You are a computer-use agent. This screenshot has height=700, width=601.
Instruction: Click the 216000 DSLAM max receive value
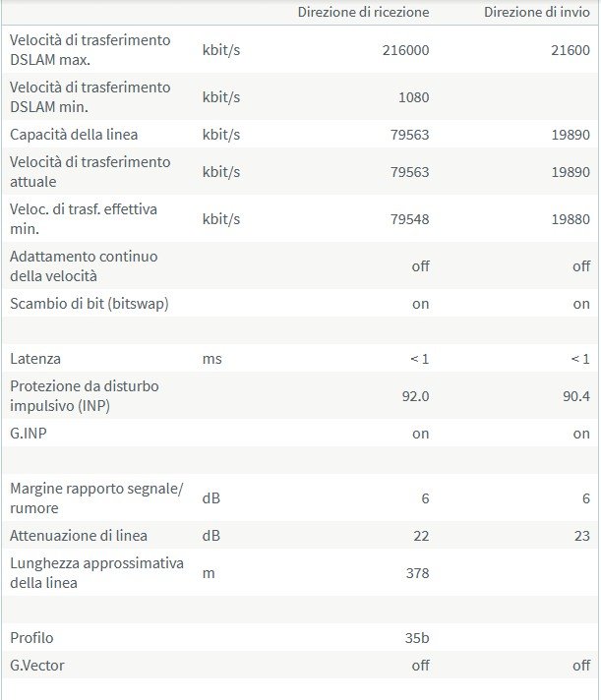pyautogui.click(x=405, y=50)
